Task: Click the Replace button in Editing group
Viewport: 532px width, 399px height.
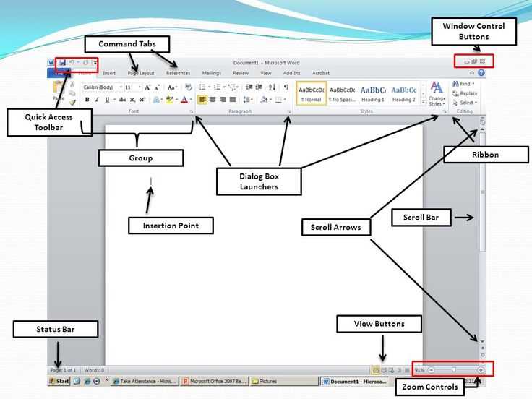Action: point(465,93)
